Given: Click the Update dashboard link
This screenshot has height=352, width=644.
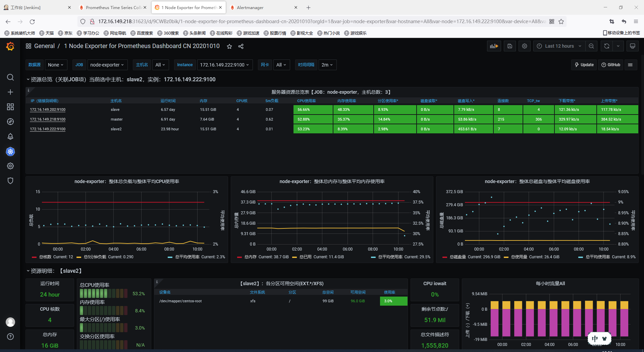Looking at the screenshot, I should pos(584,65).
